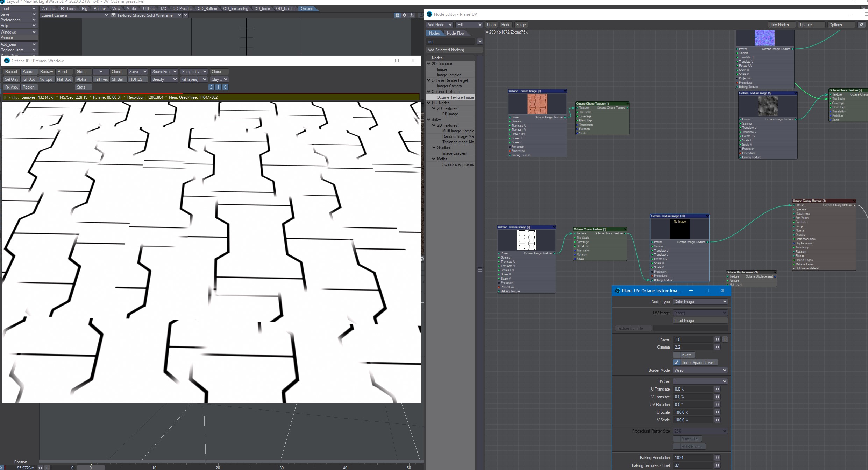The width and height of the screenshot is (868, 470).
Task: Click Load Image button
Action: (700, 321)
